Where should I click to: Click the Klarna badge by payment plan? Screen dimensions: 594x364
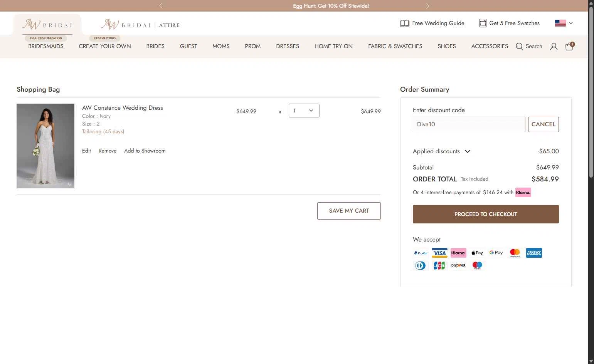[523, 192]
